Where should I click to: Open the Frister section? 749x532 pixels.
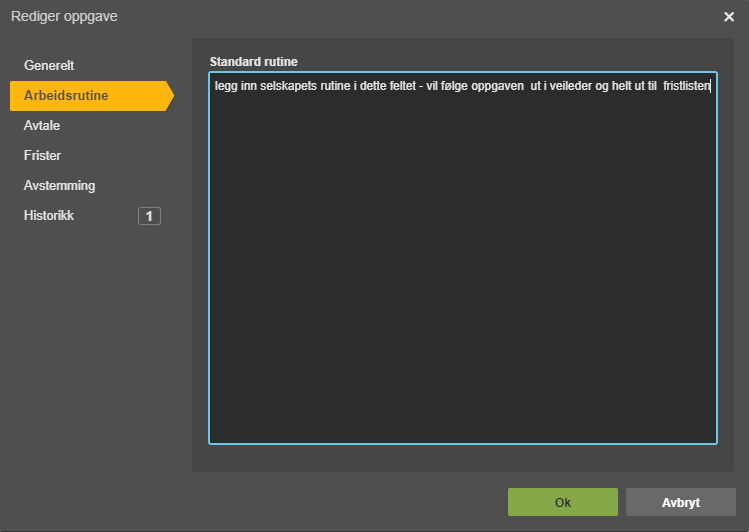(43, 156)
